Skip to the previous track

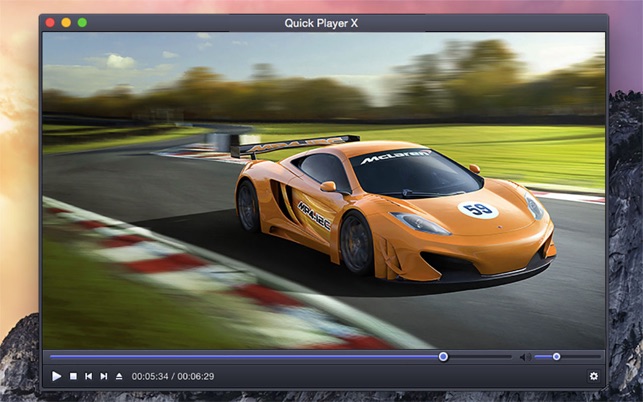coord(88,376)
